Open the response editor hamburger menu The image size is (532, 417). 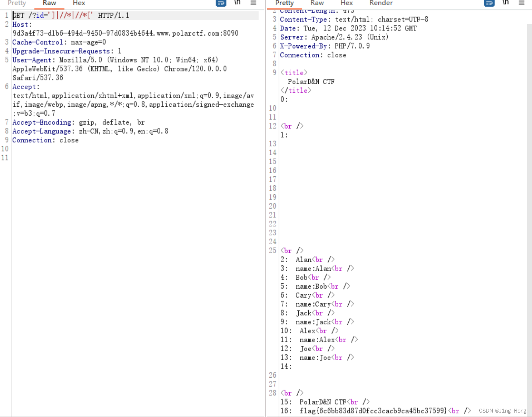coord(522,3)
